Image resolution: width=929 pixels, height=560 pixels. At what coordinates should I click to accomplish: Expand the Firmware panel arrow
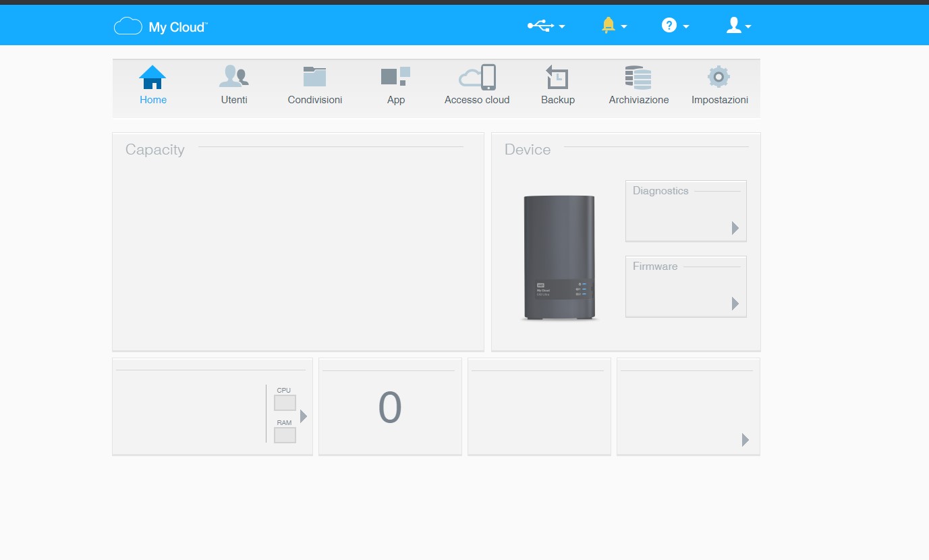pos(735,304)
